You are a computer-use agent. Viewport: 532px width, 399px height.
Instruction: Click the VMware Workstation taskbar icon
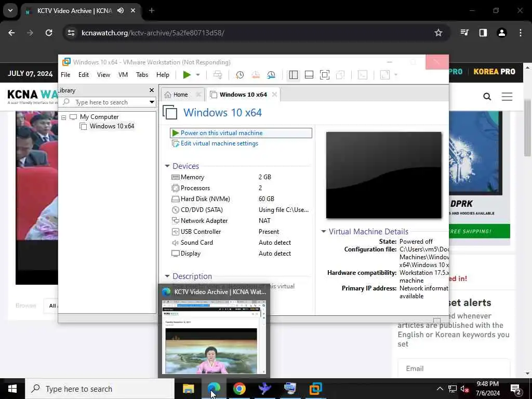(x=315, y=389)
